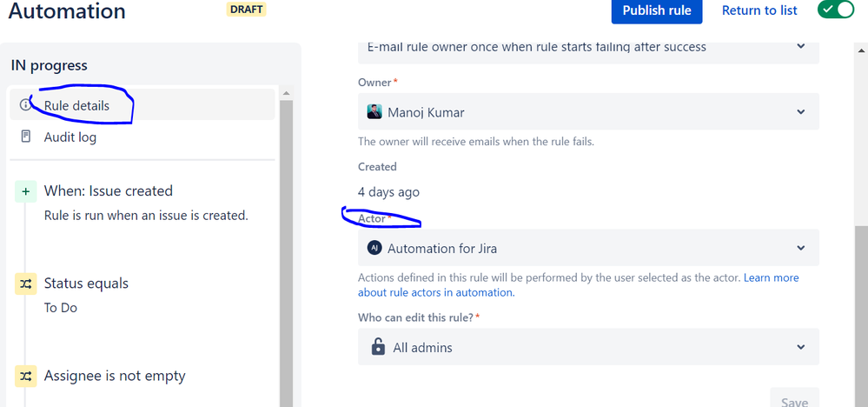Click the DRAFT status badge

click(x=247, y=10)
